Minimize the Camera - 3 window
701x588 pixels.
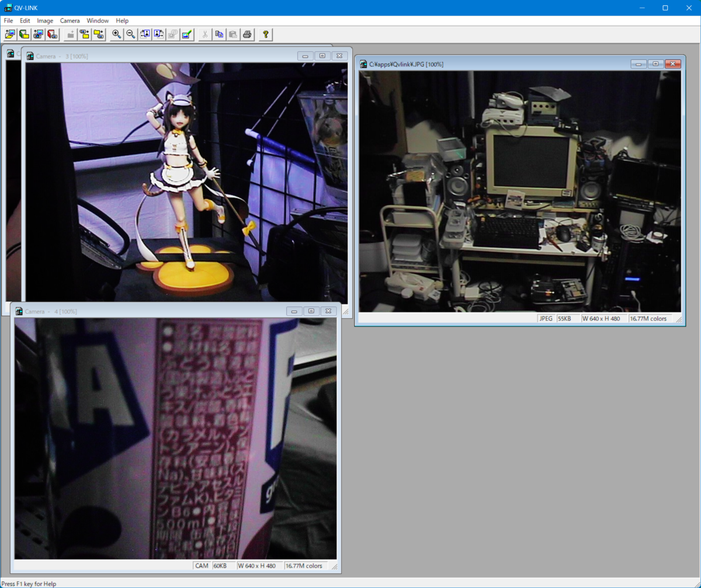(306, 56)
